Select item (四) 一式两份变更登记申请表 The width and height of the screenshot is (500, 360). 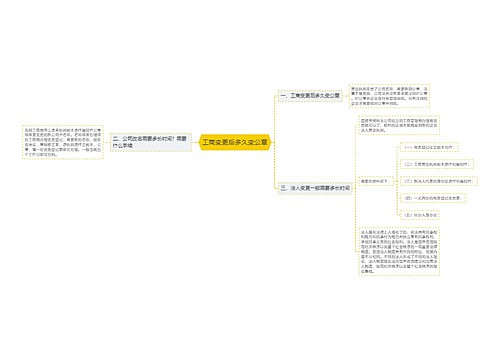(x=433, y=198)
